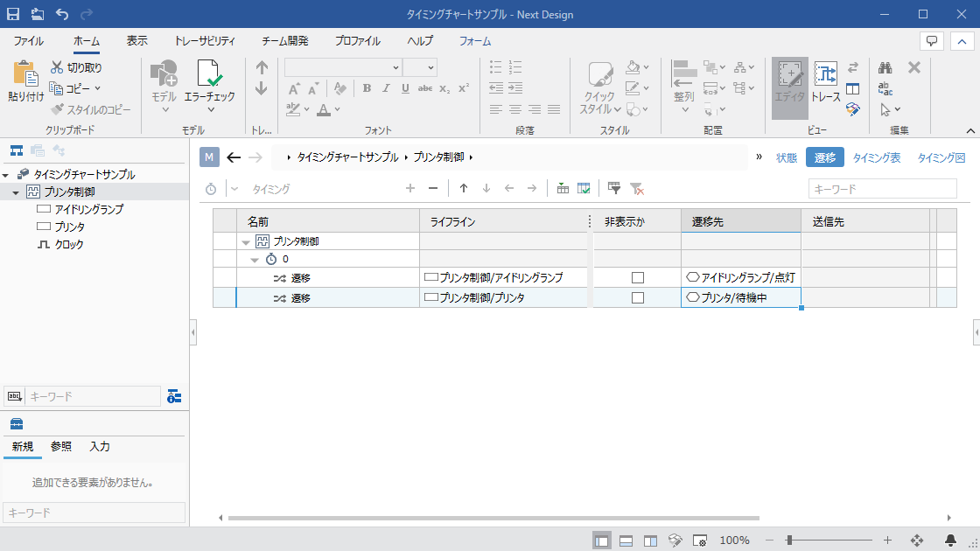Click the toolbox icon in lower panel

(x=17, y=424)
